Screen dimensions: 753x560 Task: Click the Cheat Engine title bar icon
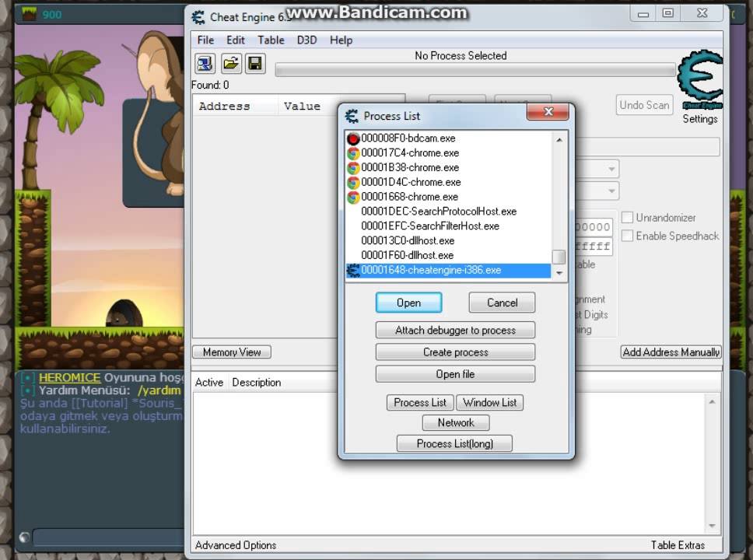tap(198, 17)
